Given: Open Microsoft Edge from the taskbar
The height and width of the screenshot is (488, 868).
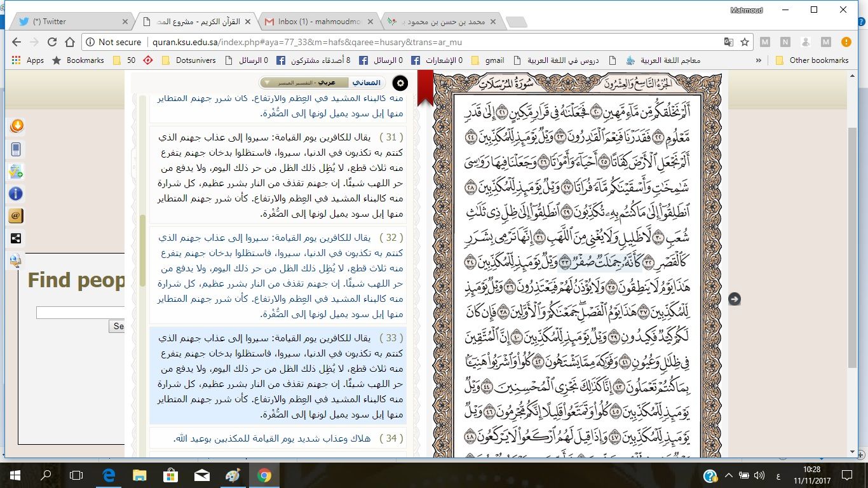Looking at the screenshot, I should tap(108, 475).
